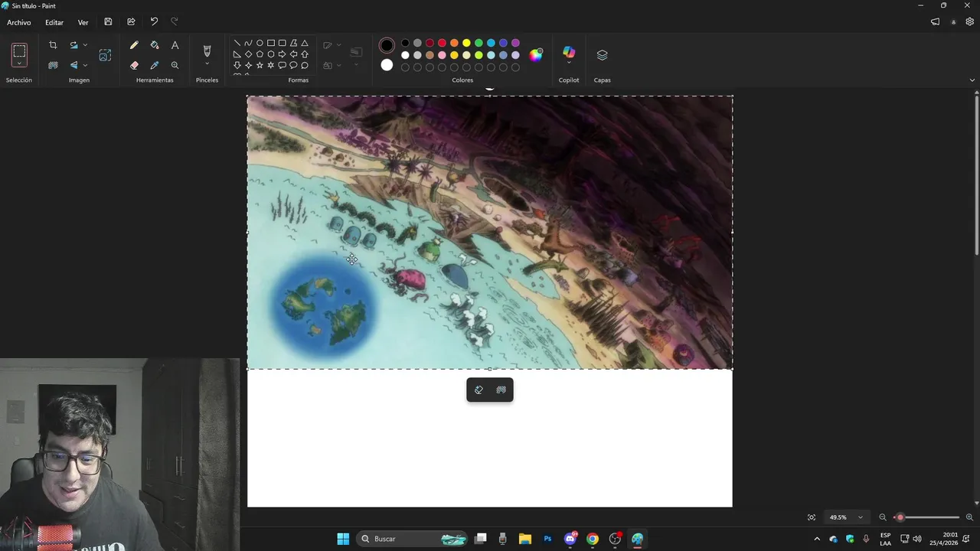This screenshot has width=980, height=551.
Task: Collapse the ribbon with chevron
Action: 972,80
